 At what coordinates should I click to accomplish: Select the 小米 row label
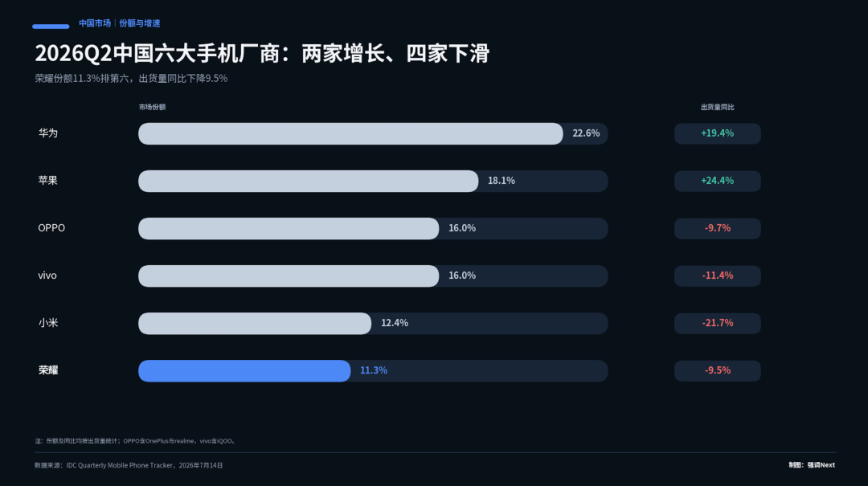click(x=48, y=323)
